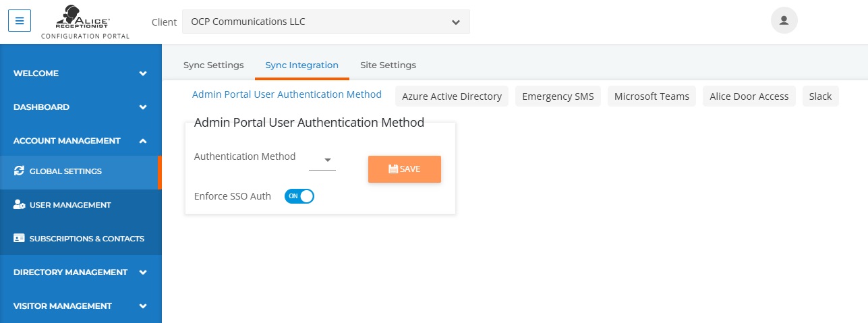Open the Client selection dropdown

(326, 22)
